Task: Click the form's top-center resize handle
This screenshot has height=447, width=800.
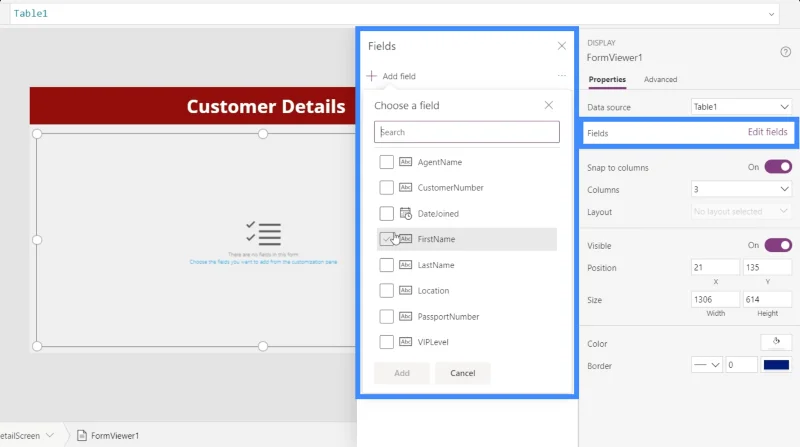Action: [263, 134]
